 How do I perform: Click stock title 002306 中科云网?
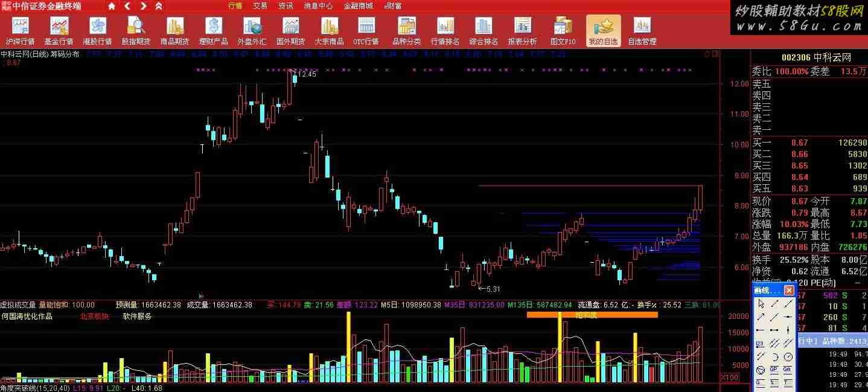click(815, 57)
